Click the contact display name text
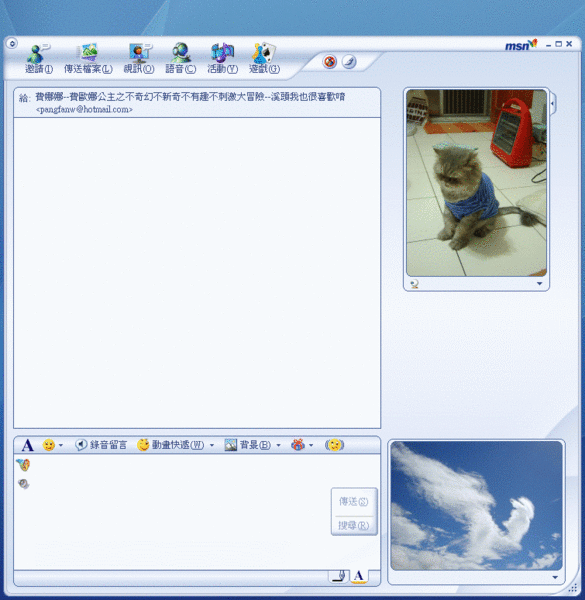This screenshot has width=585, height=600. click(x=190, y=97)
